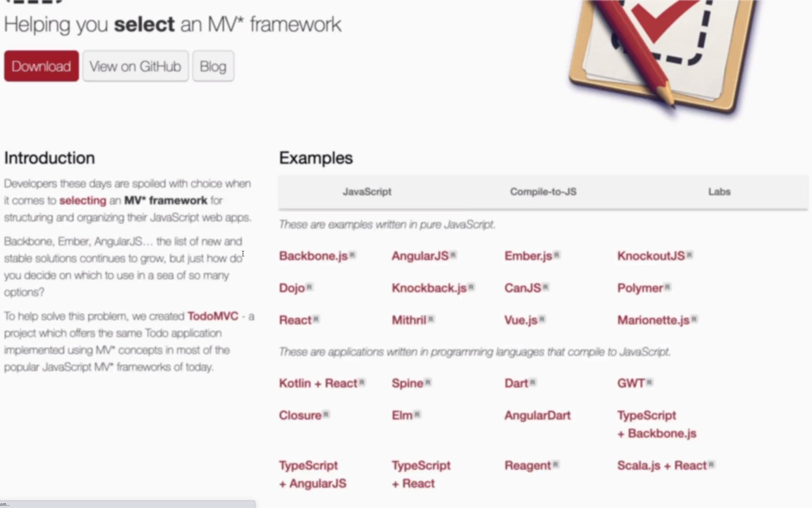This screenshot has width=812, height=508.
Task: Select the Compile-to-JS tab
Action: tap(543, 192)
